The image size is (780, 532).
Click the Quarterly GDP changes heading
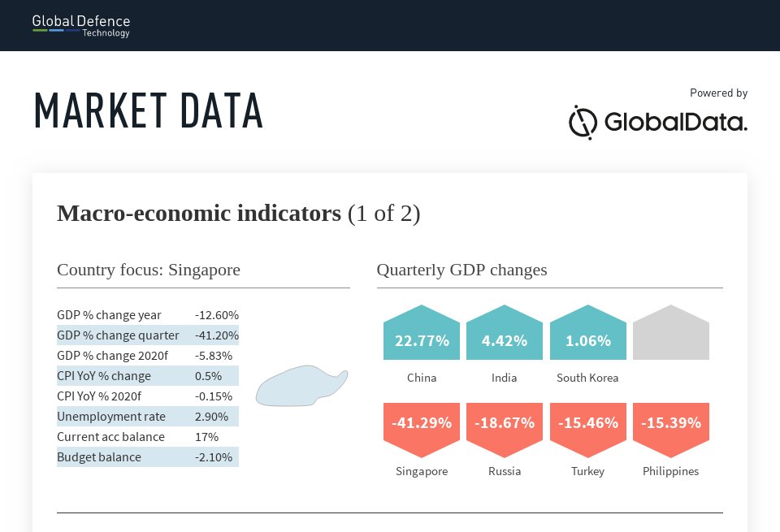(x=461, y=270)
